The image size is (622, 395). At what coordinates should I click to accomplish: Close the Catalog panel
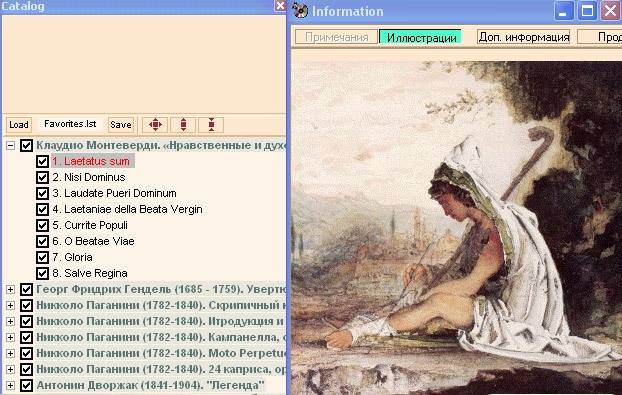point(280,6)
